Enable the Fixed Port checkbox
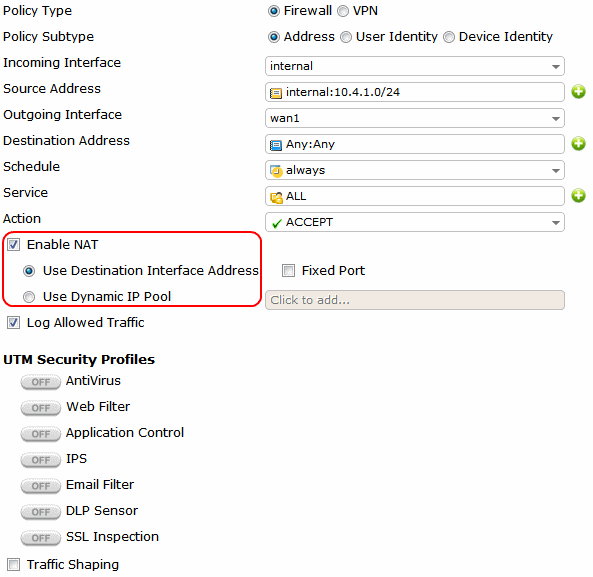The image size is (593, 577). [x=288, y=271]
